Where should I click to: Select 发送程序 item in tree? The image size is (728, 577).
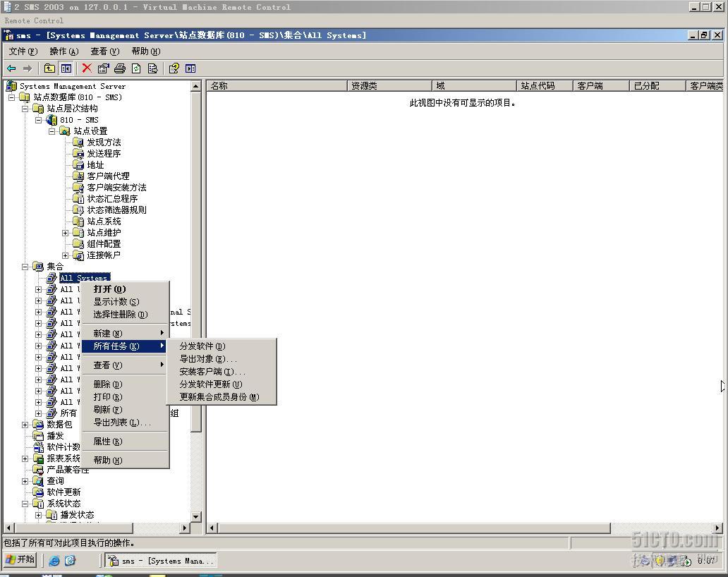coord(104,153)
